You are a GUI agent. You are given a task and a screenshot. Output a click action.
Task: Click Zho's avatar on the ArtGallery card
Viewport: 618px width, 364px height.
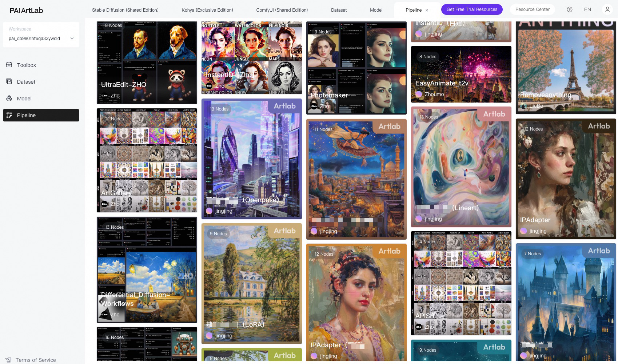coord(104,204)
